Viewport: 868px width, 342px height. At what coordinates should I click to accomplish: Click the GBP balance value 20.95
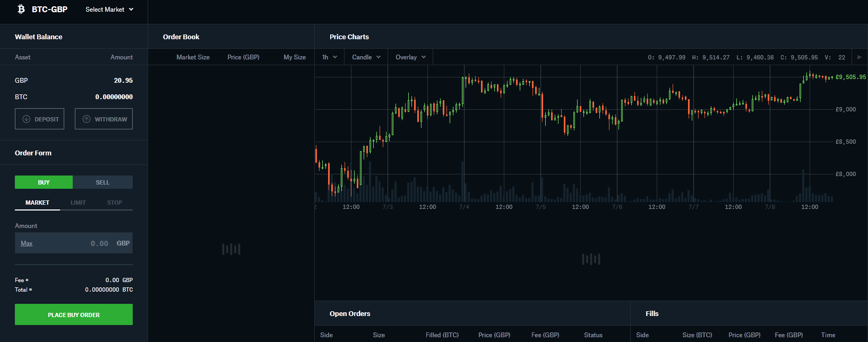click(x=123, y=81)
